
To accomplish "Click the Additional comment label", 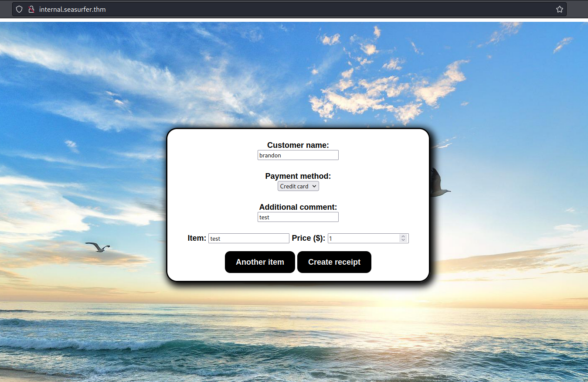I will click(298, 207).
